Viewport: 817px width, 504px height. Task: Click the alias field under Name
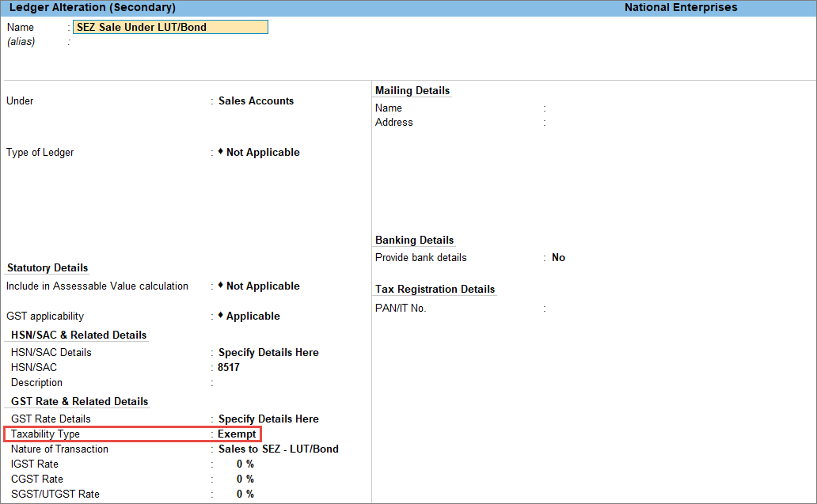pos(170,42)
